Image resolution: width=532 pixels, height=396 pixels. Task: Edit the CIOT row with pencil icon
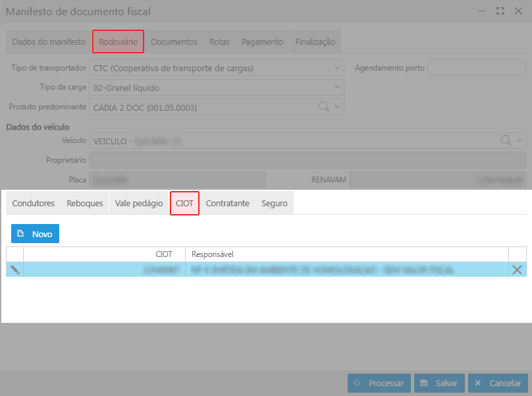pos(14,269)
